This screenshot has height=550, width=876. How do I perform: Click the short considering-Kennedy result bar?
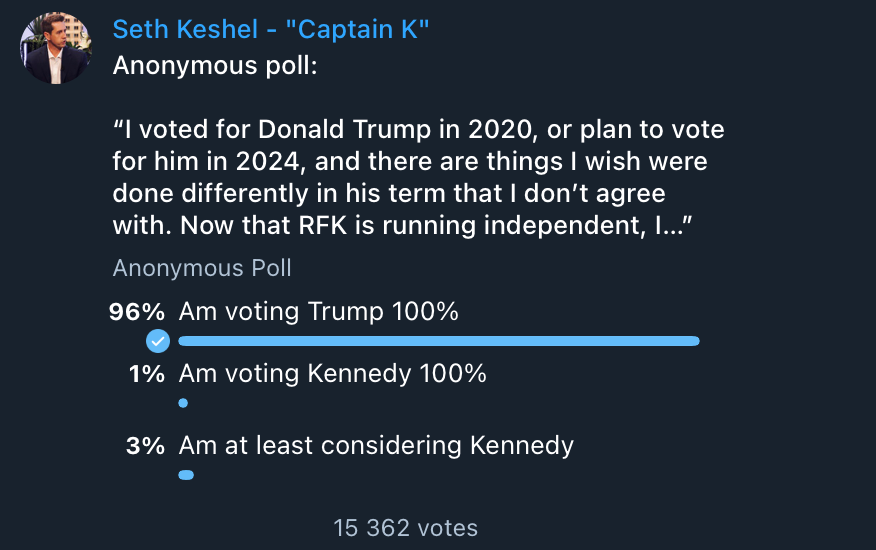pyautogui.click(x=186, y=475)
